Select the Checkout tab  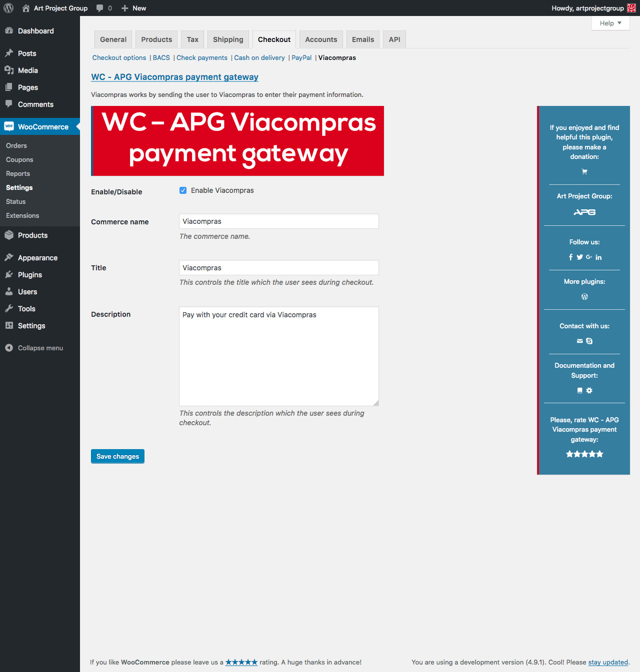tap(274, 39)
